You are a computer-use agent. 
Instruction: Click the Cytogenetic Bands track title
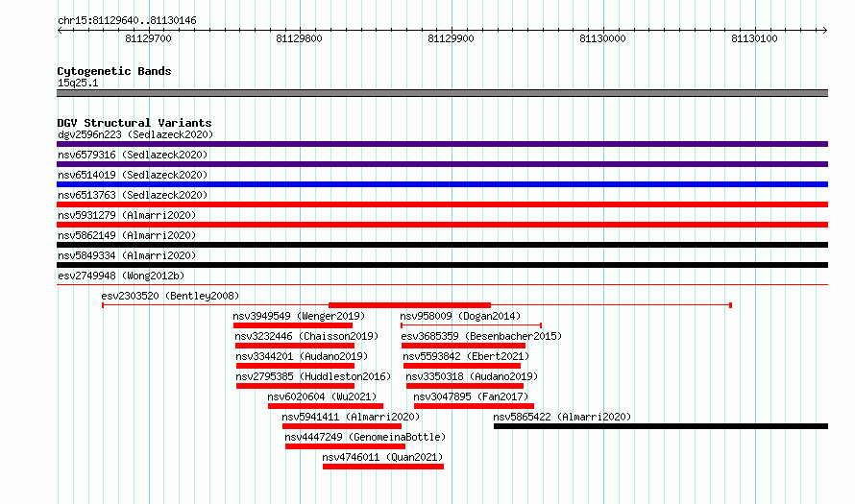pos(114,71)
